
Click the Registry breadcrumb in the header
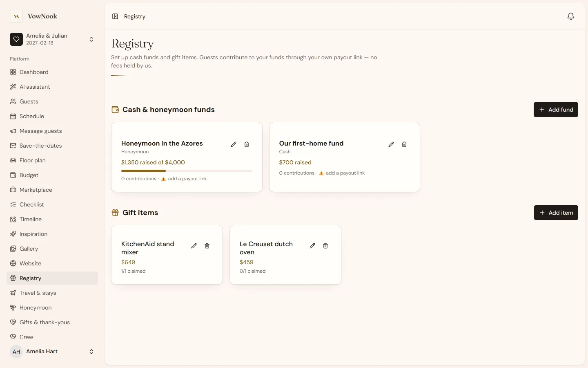tap(135, 16)
